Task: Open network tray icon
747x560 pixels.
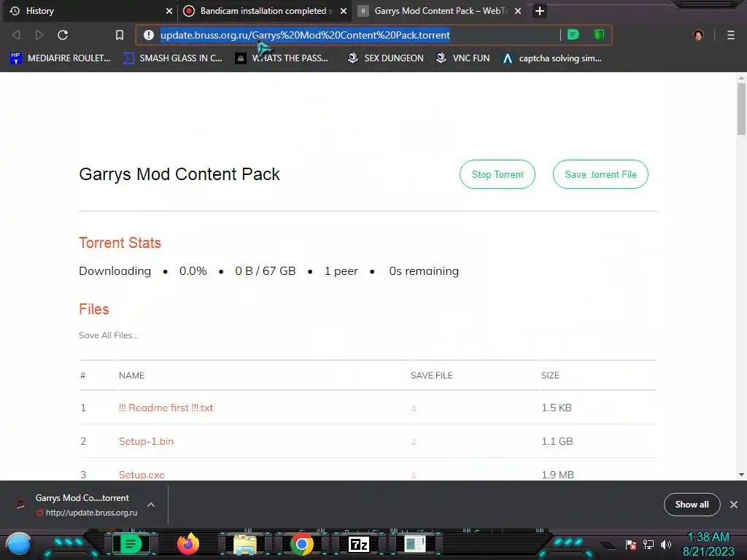Action: coord(649,544)
